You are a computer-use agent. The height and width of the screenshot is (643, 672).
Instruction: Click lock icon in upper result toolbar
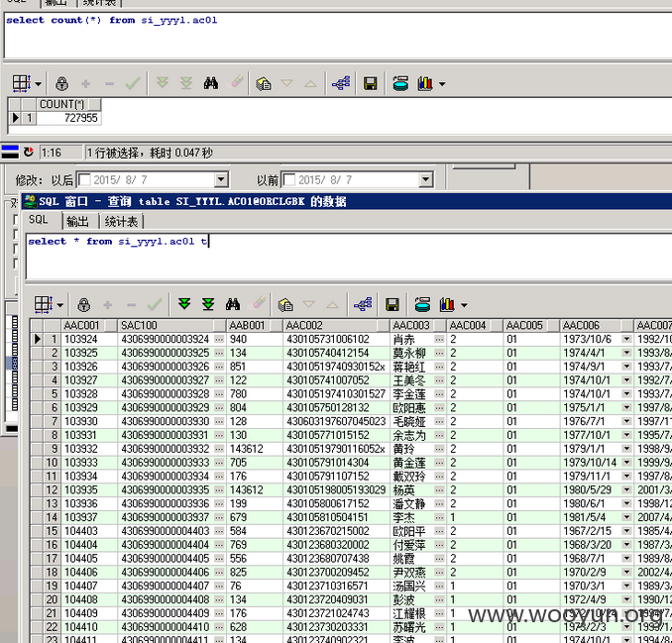point(61,83)
